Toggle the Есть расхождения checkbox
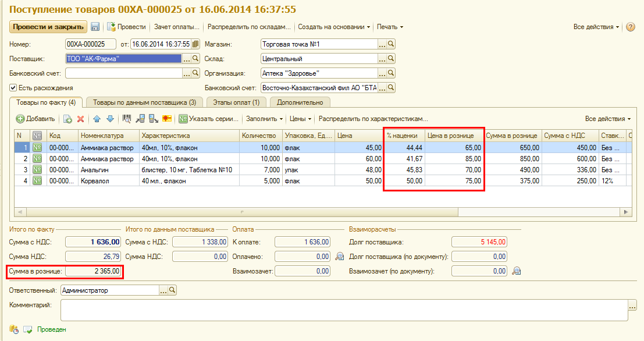 (x=13, y=88)
